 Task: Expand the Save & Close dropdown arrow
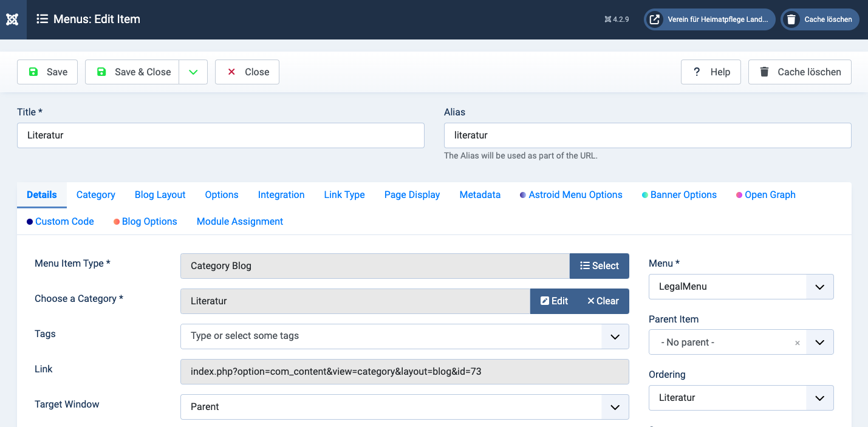(193, 72)
